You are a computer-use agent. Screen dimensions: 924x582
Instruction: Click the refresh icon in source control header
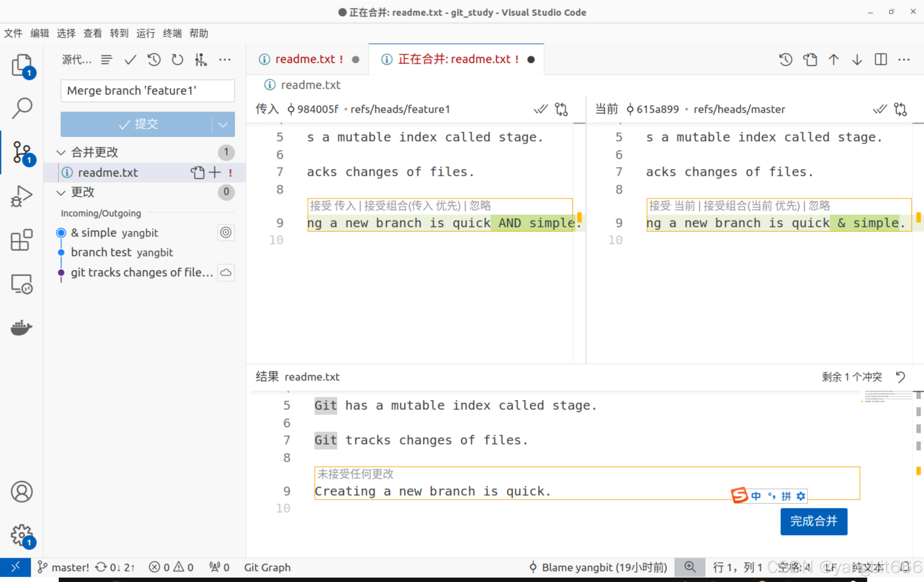pos(177,59)
